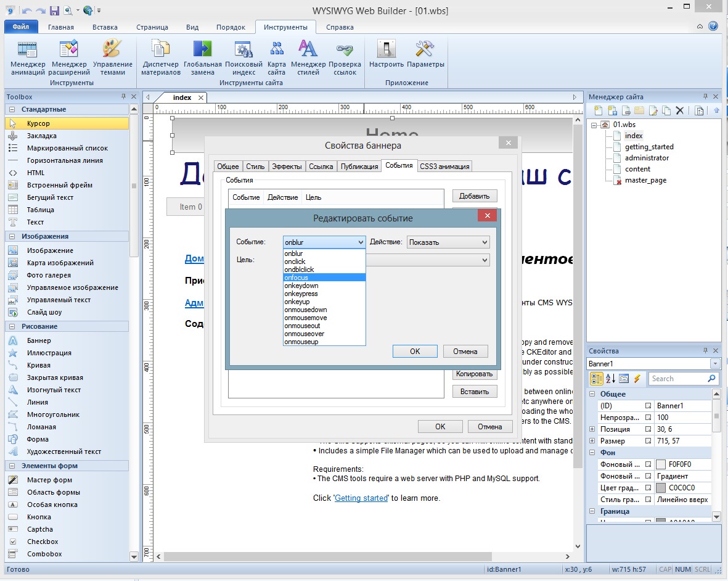
Task: Toggle box next to Цвет градиента property
Action: (648, 488)
